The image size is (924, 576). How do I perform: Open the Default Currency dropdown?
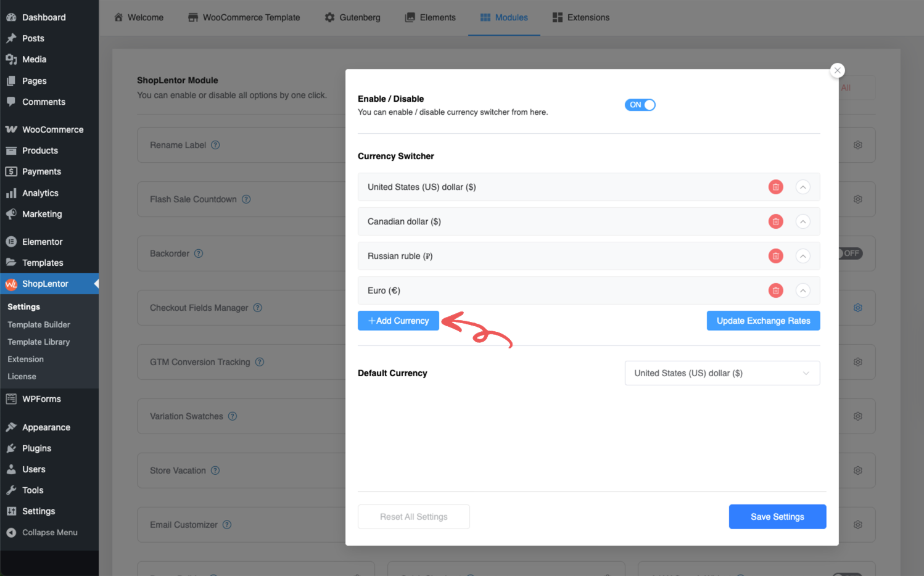pos(722,373)
